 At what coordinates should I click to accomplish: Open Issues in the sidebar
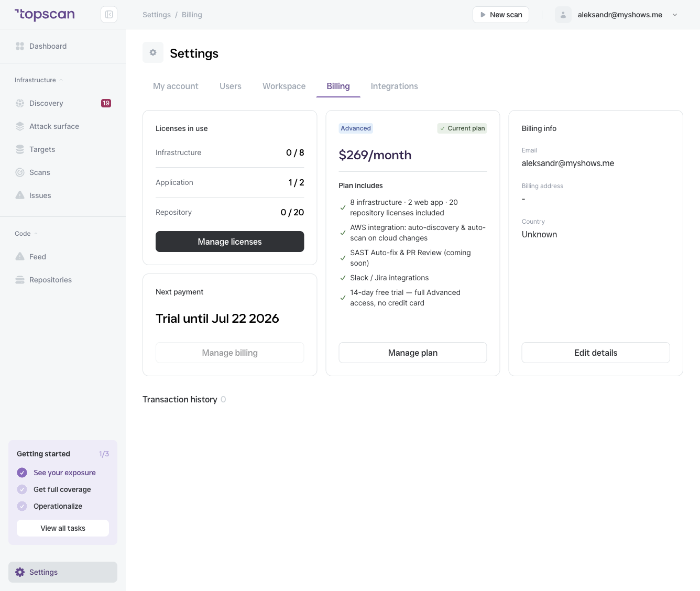63,195
